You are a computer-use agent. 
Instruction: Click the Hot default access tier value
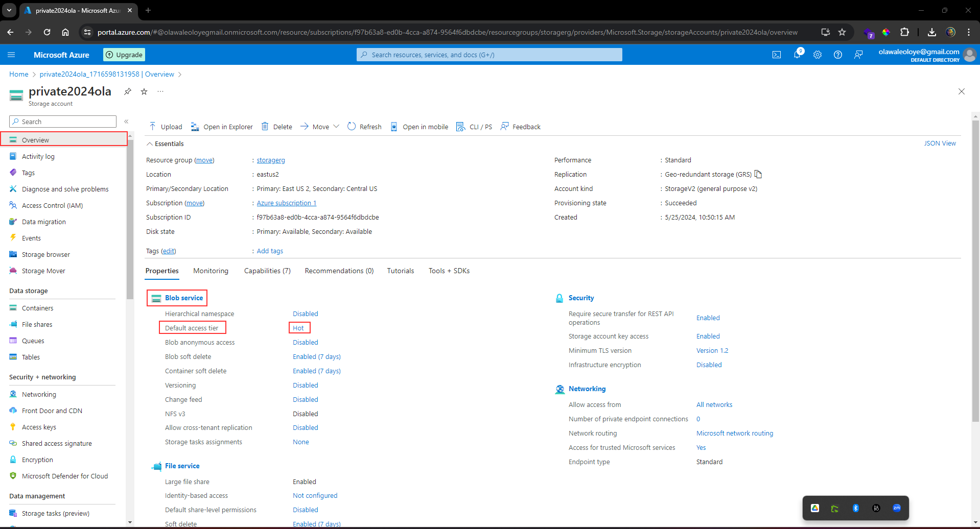pyautogui.click(x=298, y=328)
